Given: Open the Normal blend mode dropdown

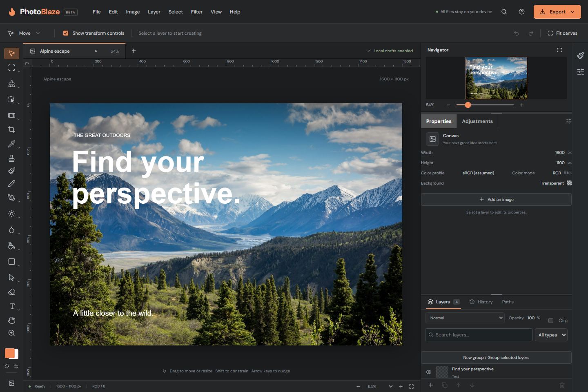Looking at the screenshot, I should (465, 318).
